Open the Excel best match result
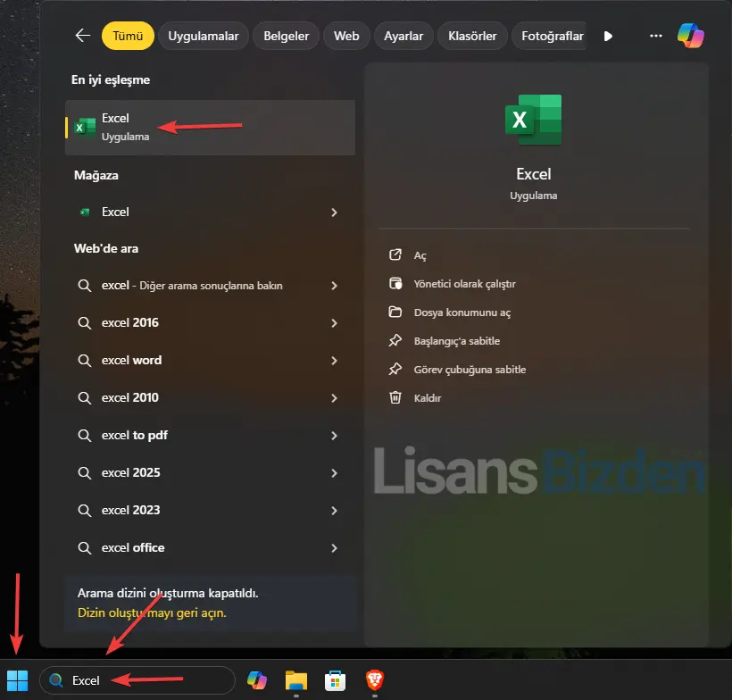Viewport: 732px width, 700px height. click(210, 128)
